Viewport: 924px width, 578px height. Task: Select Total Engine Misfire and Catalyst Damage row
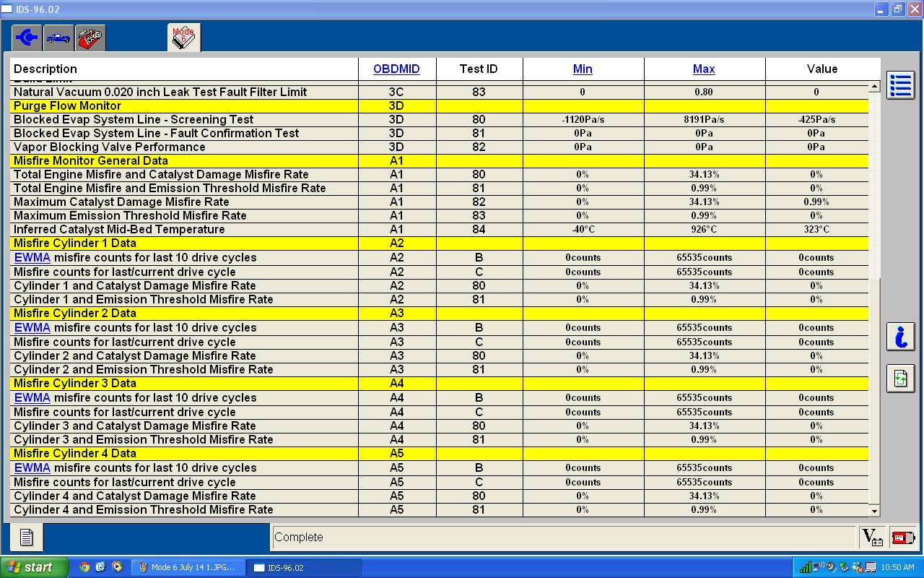point(439,174)
